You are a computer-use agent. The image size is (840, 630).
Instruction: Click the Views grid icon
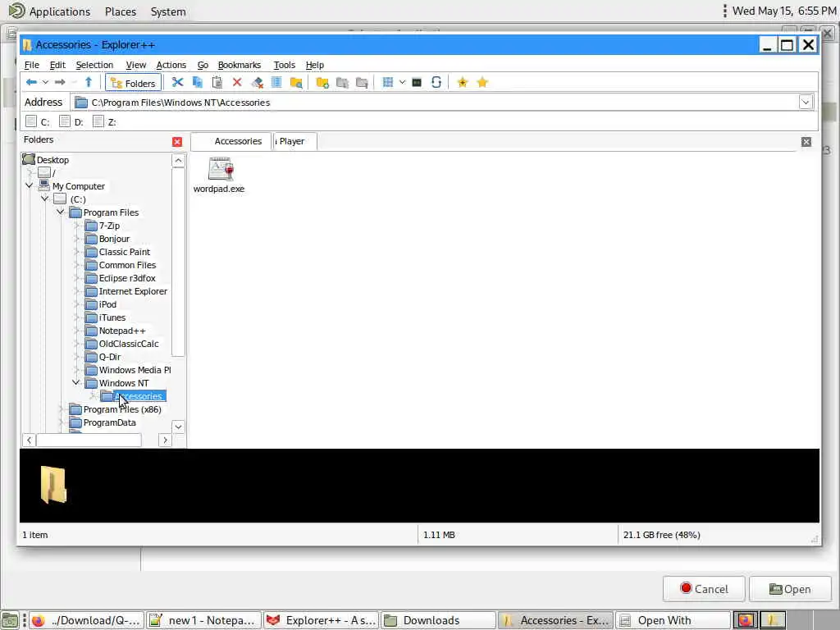[388, 83]
